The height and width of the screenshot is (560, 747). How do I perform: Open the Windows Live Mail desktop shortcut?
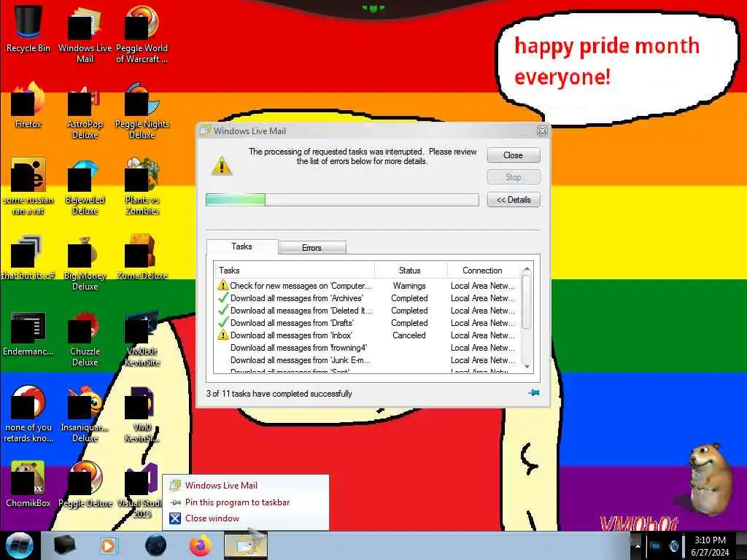pos(85,34)
